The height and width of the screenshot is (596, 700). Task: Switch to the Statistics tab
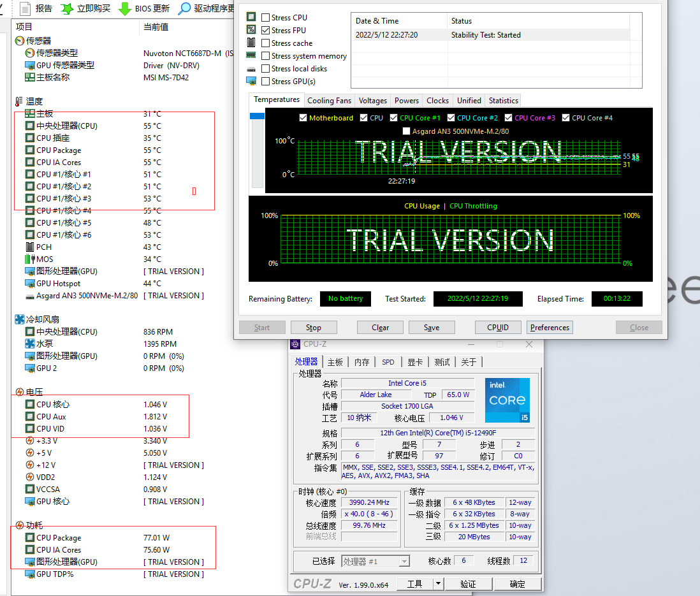click(504, 101)
